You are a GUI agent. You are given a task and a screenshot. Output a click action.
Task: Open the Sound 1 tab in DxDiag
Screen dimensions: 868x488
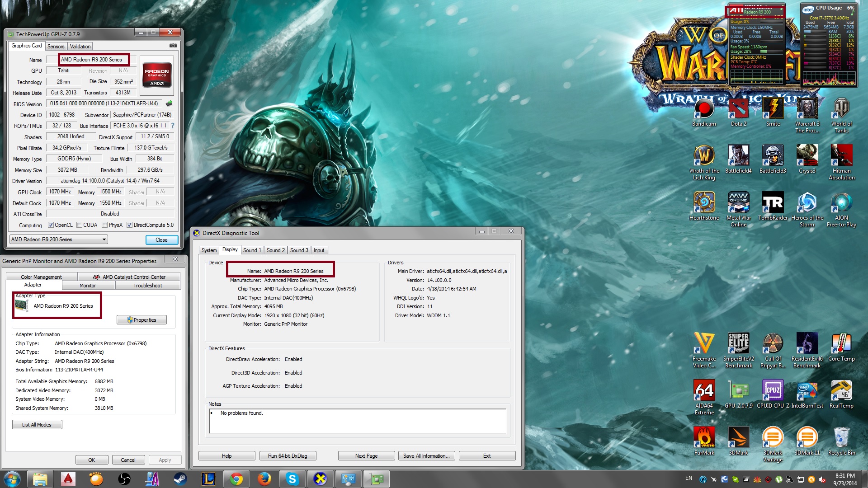(x=251, y=250)
